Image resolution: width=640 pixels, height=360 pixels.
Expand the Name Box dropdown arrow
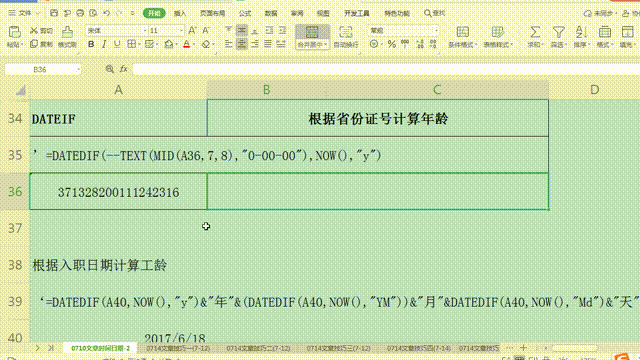click(x=78, y=70)
